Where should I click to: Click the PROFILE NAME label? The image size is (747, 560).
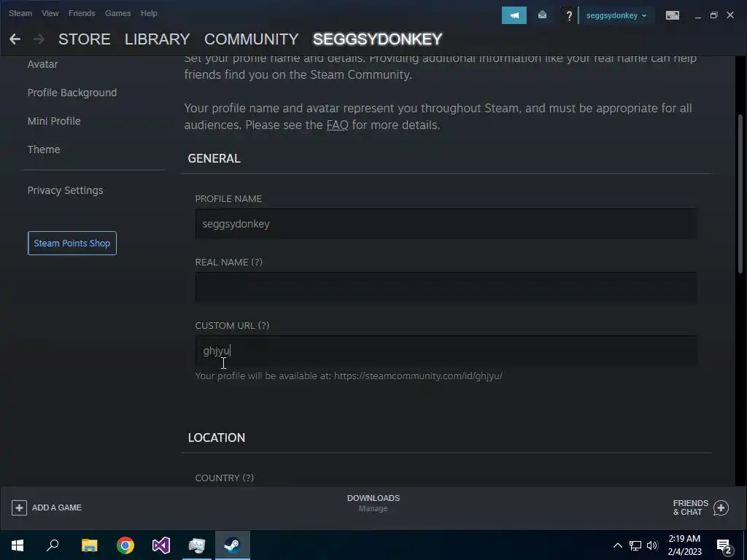point(228,199)
